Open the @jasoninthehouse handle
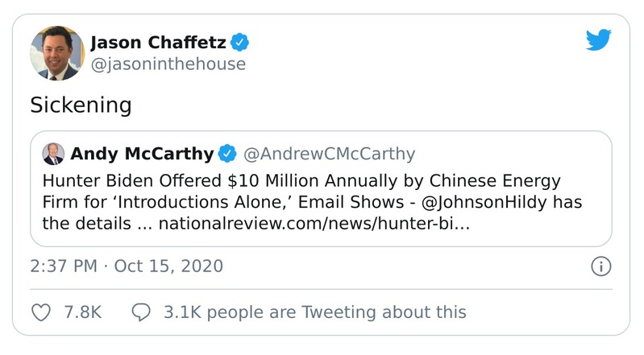 pyautogui.click(x=168, y=64)
